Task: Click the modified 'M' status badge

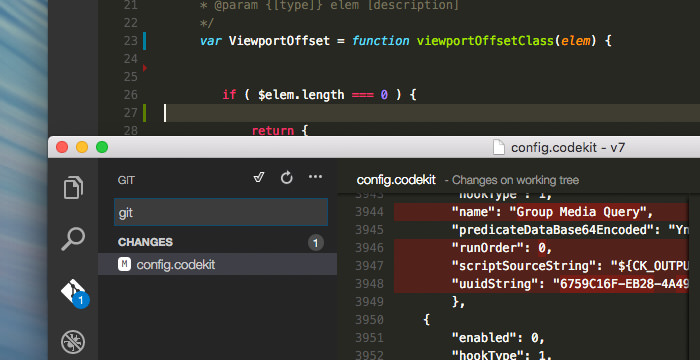Action: point(124,264)
